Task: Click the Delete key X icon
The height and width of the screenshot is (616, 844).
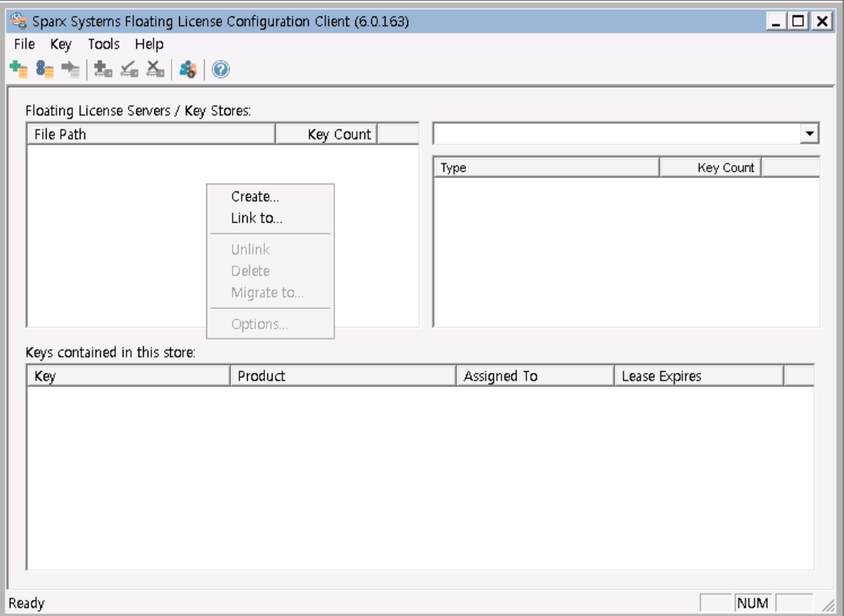Action: [156, 69]
